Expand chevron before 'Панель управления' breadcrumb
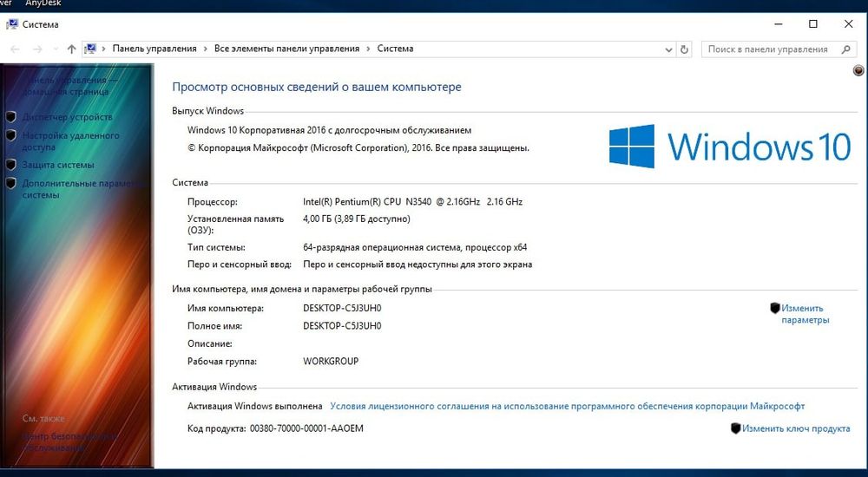Image resolution: width=868 pixels, height=477 pixels. (x=104, y=49)
